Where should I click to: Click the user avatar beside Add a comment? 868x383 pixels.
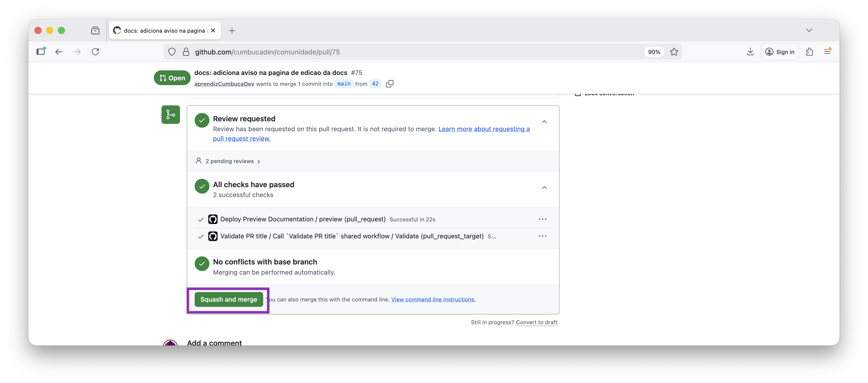(171, 342)
